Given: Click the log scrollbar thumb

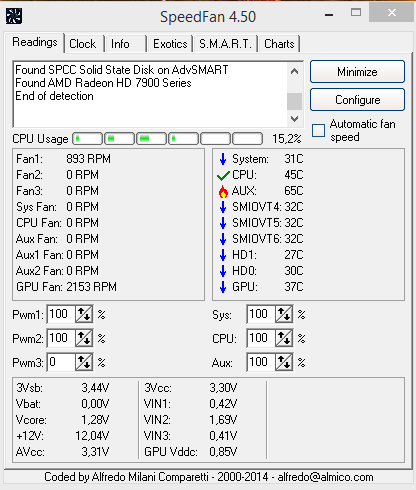Looking at the screenshot, I should tap(294, 101).
